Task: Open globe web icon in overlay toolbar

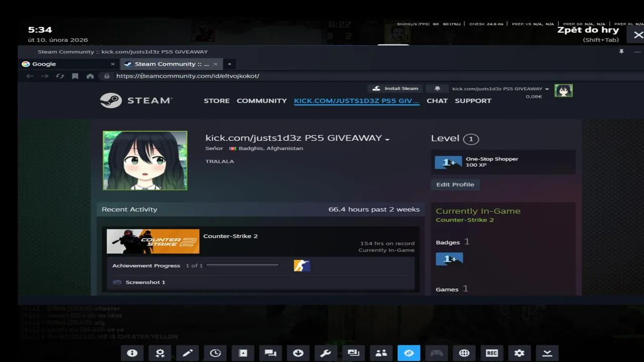Action: pos(464,353)
